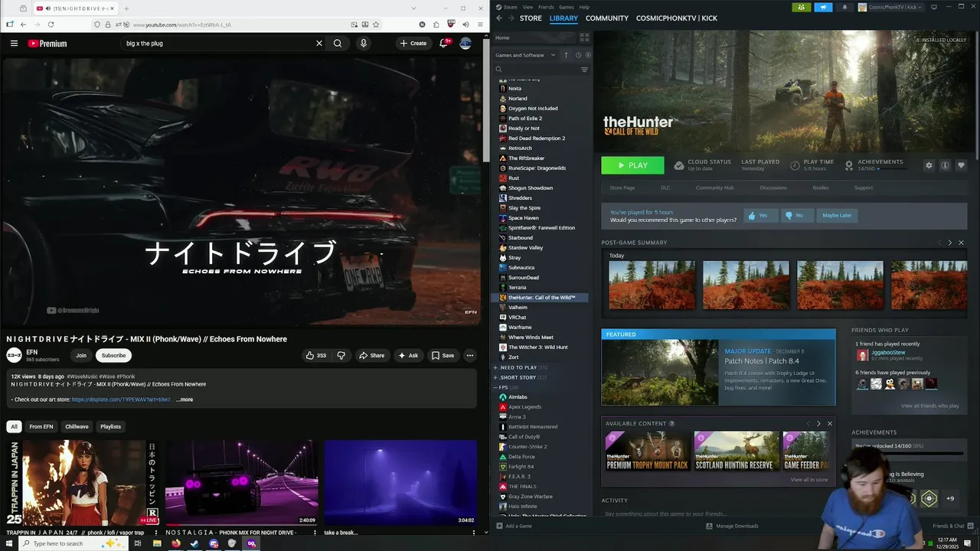Open Windows Start menu
980x551 pixels.
(x=8, y=543)
